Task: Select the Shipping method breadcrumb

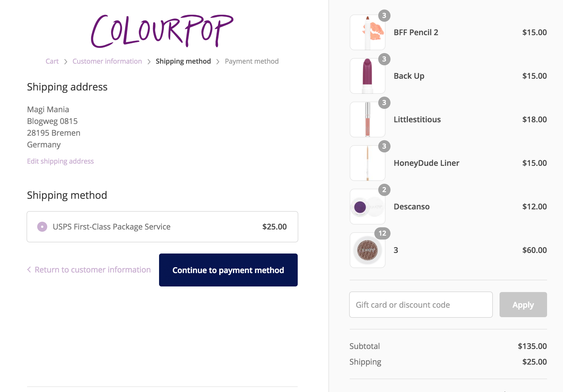Action: pos(183,61)
